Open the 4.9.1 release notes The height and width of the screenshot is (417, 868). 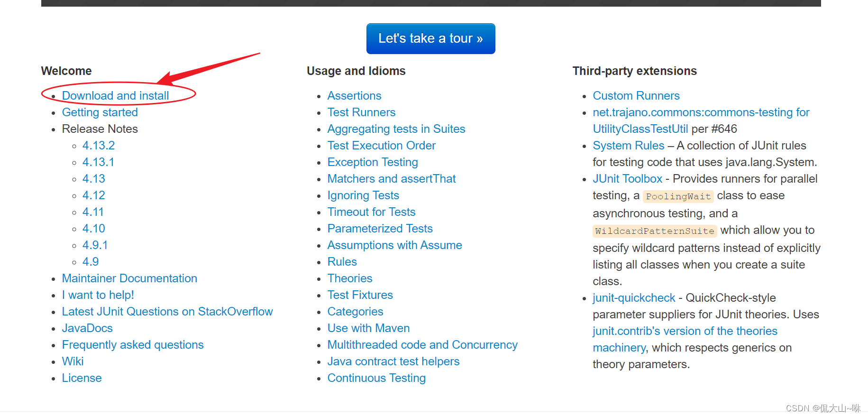tap(95, 245)
